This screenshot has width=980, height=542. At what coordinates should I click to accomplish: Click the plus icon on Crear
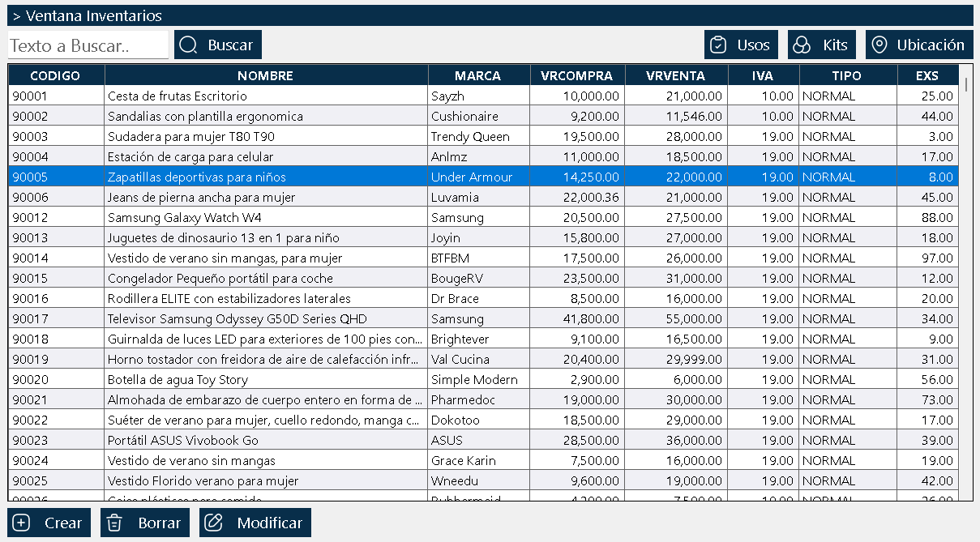pos(22,523)
